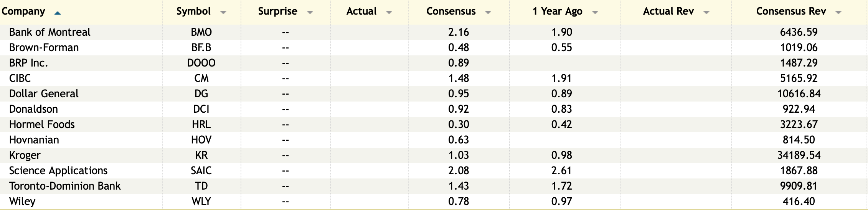Viewport: 868px width, 210px height.
Task: Open the Bank of Montreal row
Action: (50, 32)
